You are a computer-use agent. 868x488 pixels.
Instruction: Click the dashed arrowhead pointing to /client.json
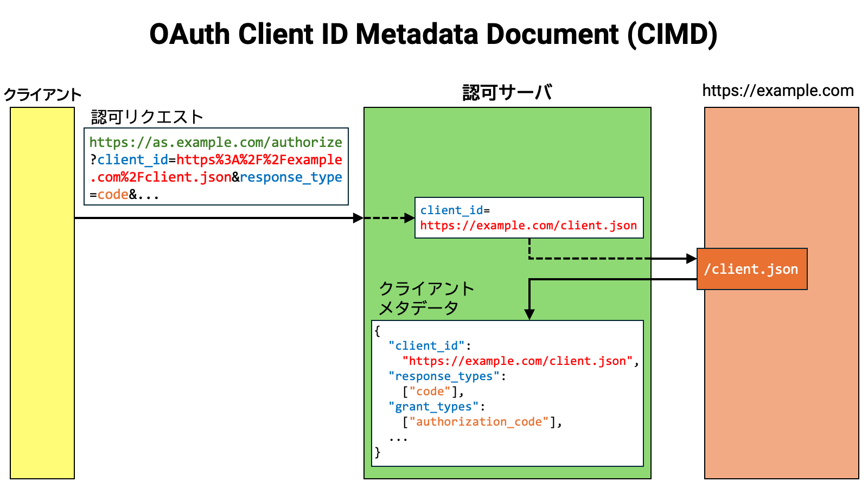pyautogui.click(x=691, y=259)
